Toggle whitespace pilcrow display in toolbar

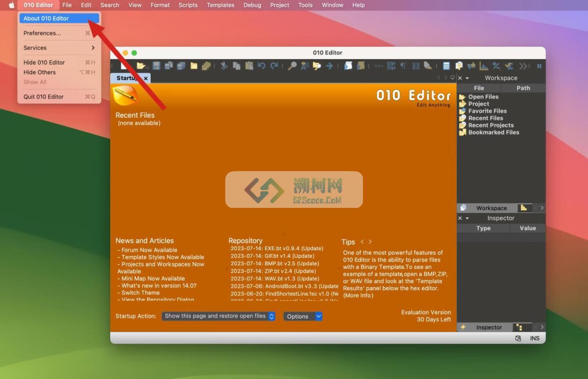click(403, 66)
